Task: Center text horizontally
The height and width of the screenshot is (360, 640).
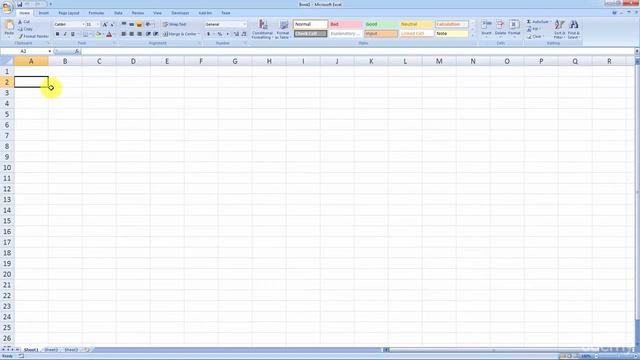Action: pos(131,34)
